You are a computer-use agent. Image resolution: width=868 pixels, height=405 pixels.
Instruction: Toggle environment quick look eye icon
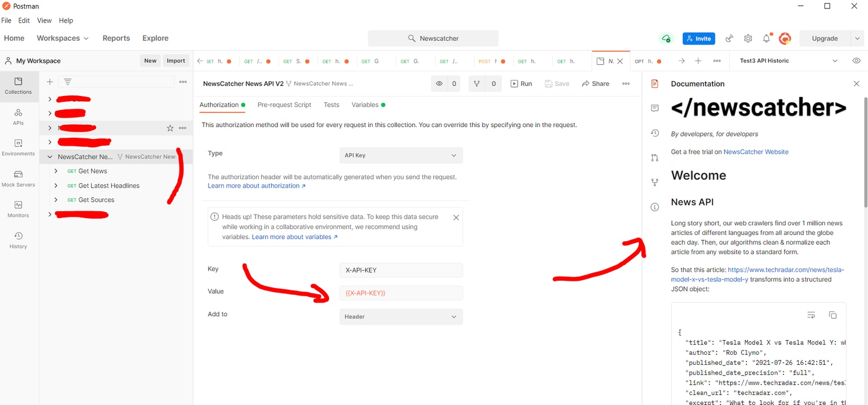click(856, 61)
